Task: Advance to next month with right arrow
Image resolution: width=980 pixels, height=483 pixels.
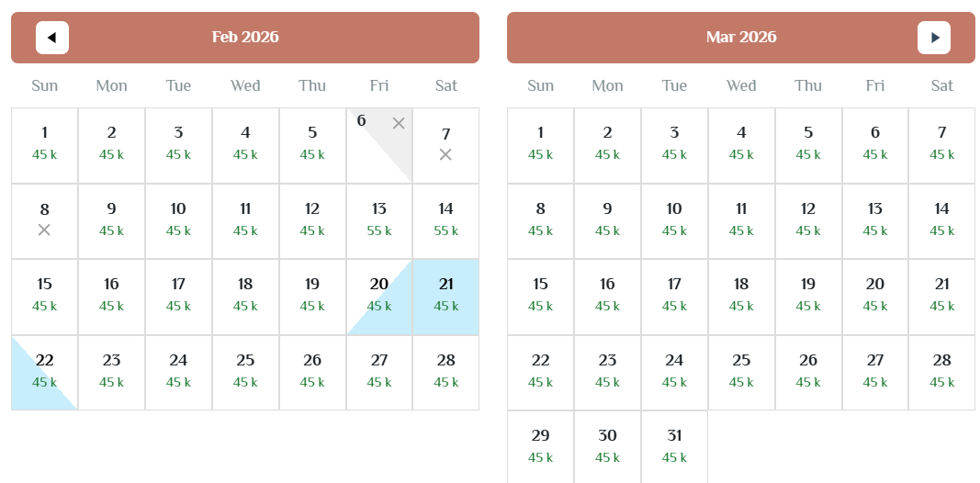Action: point(934,38)
